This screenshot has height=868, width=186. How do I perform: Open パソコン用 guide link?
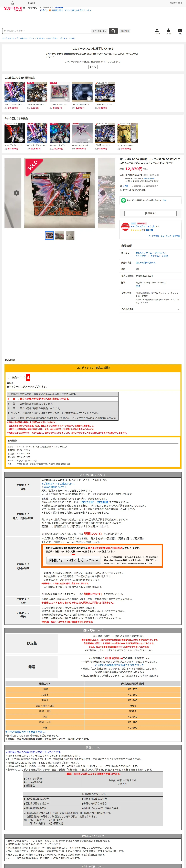(88, 502)
